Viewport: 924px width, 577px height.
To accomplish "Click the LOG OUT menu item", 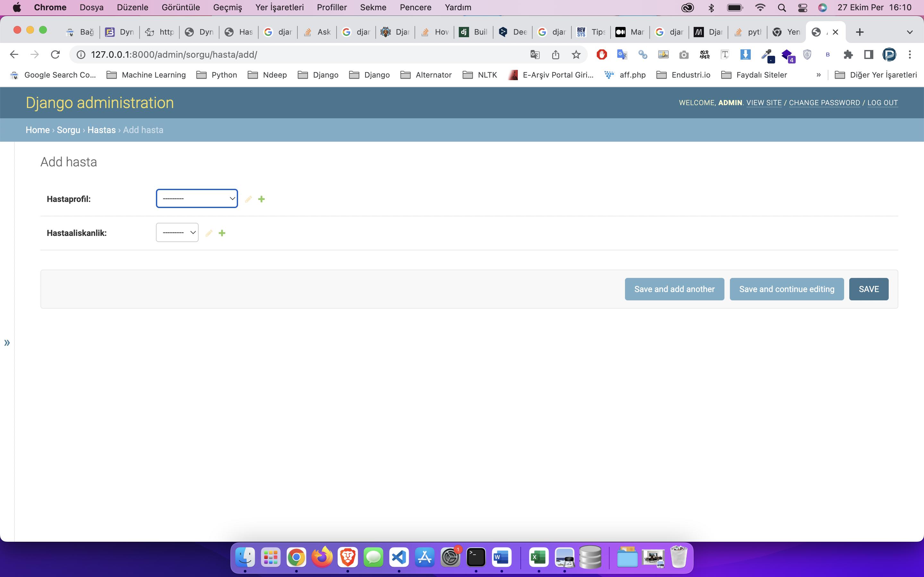I will pyautogui.click(x=883, y=102).
